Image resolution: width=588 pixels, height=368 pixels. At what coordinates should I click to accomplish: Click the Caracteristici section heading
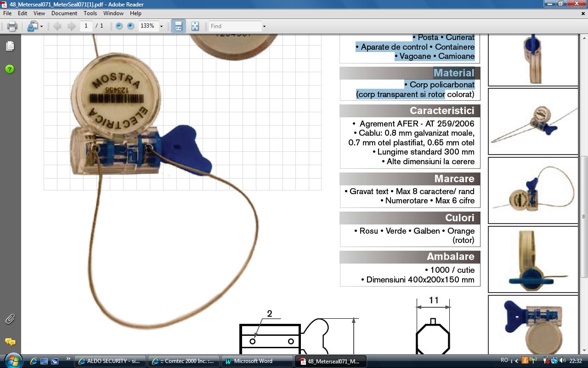[442, 110]
